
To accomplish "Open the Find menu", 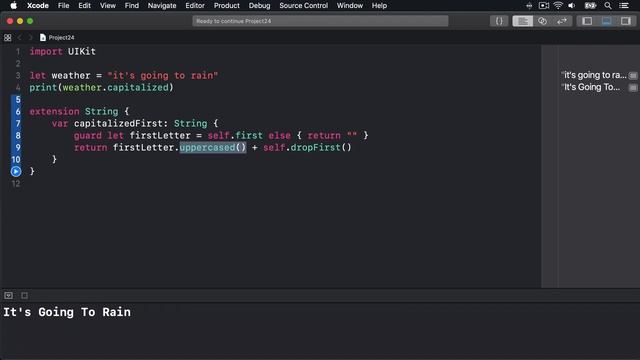I will tap(131, 6).
